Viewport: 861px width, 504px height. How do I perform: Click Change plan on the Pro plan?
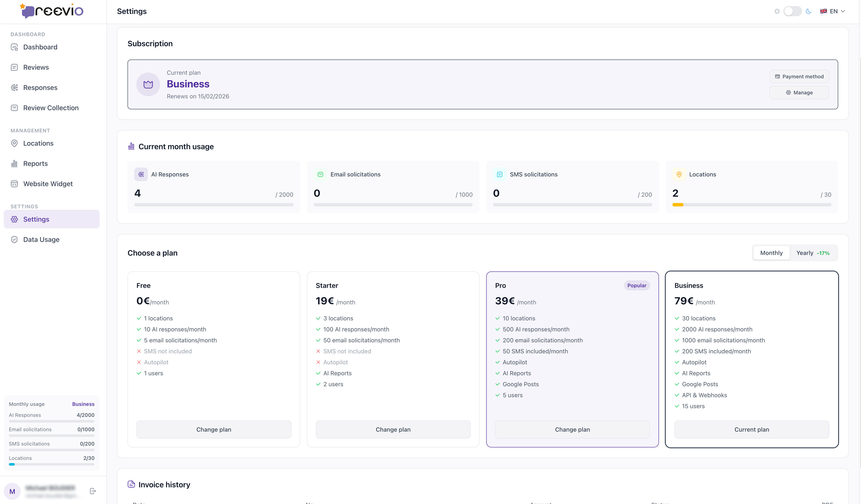572,429
